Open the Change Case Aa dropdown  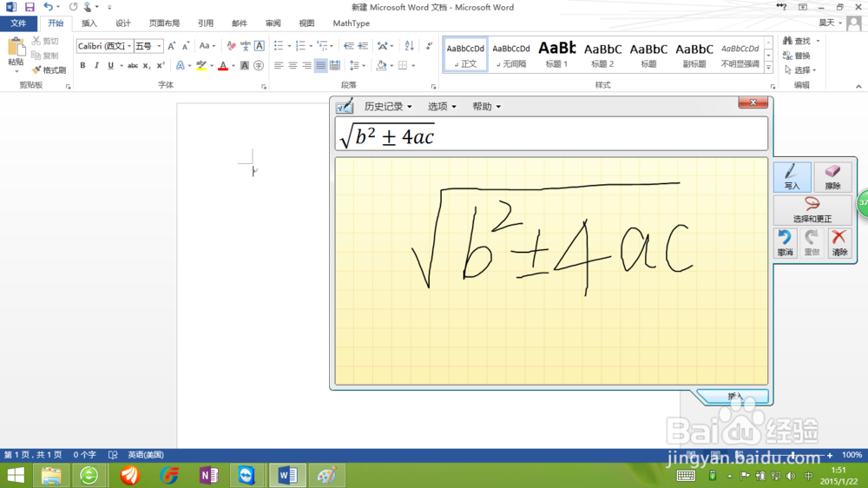pos(207,46)
